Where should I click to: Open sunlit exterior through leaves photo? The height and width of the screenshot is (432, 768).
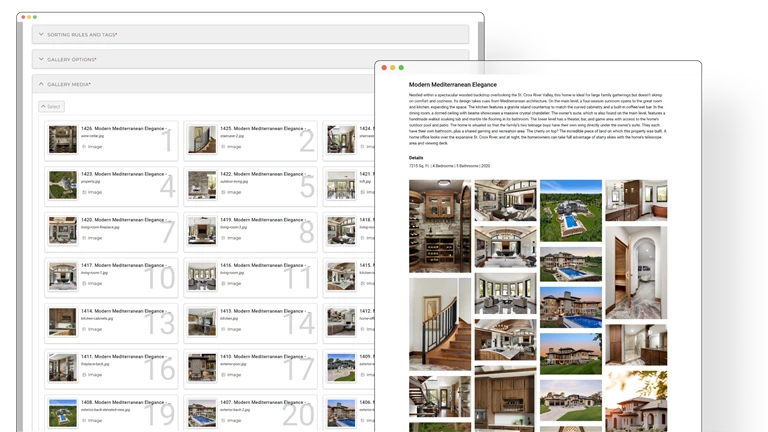[636, 401]
